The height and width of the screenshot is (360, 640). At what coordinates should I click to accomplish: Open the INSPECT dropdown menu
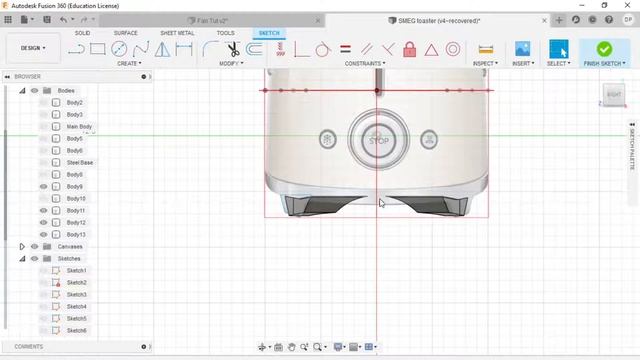485,64
